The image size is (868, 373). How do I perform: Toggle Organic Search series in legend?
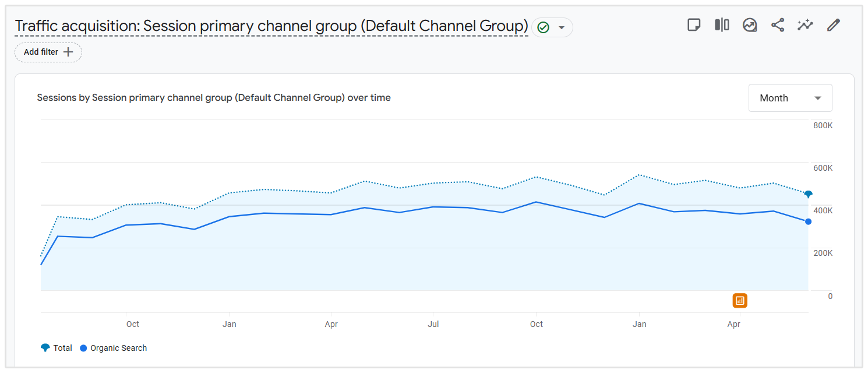coord(113,348)
